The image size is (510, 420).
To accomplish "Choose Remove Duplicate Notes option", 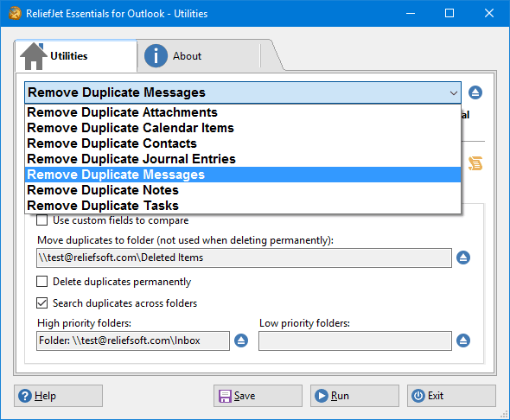I will pos(243,190).
